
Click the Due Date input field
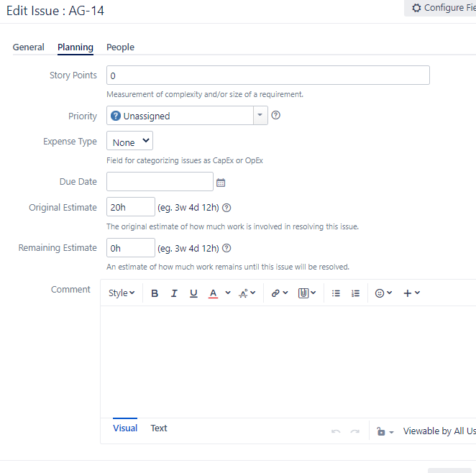[x=160, y=181]
